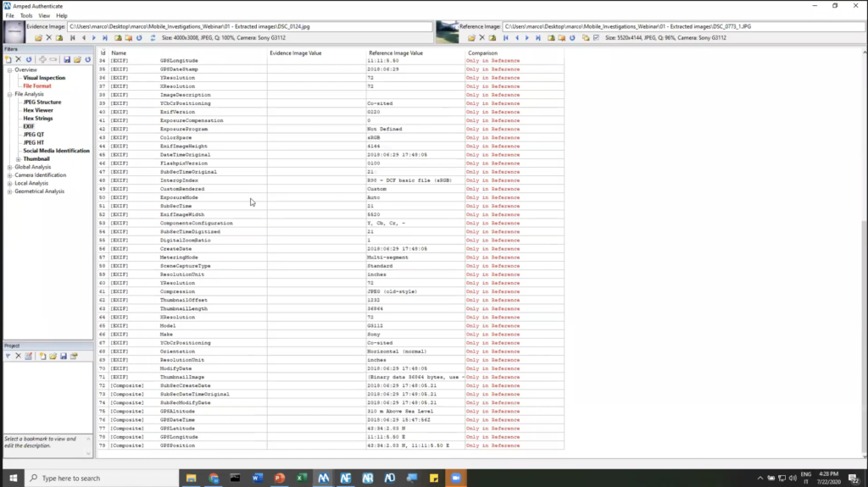Click the delete X icon in Filters panel

(19, 59)
